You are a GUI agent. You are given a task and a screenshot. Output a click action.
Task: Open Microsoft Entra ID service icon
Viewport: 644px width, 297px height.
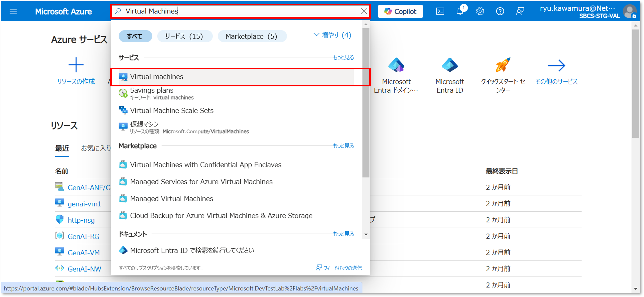[450, 65]
